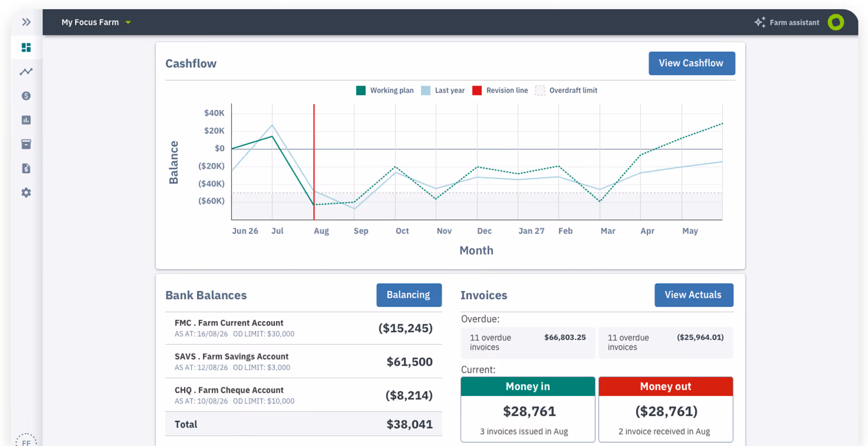Screen dimensions: 868x446
Task: Open the invoice document sidebar icon
Action: pyautogui.click(x=26, y=169)
